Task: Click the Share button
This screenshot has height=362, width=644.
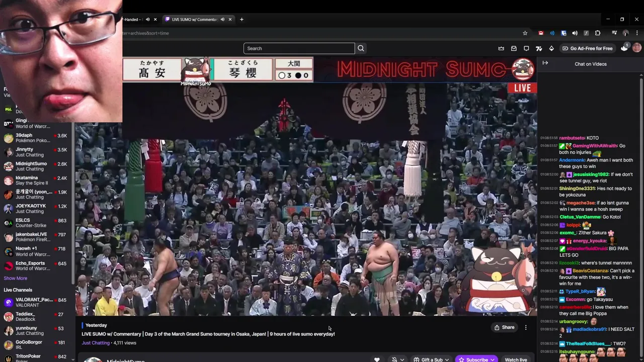Action: tap(504, 327)
